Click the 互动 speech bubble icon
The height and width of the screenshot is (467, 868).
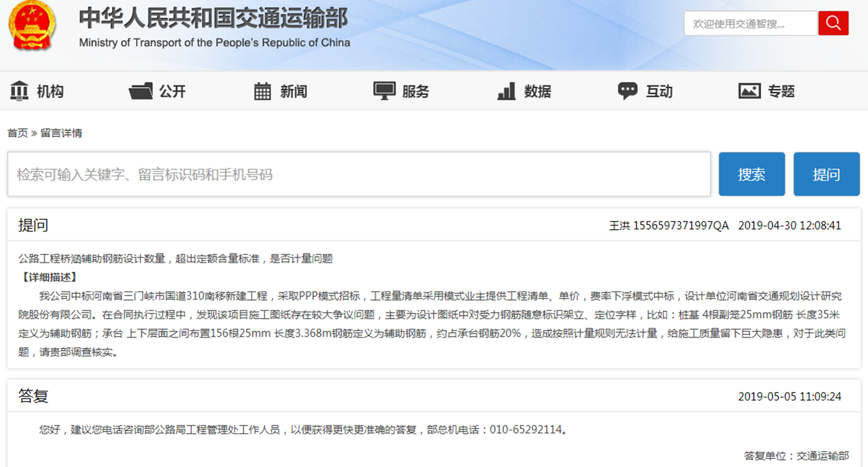tap(627, 91)
